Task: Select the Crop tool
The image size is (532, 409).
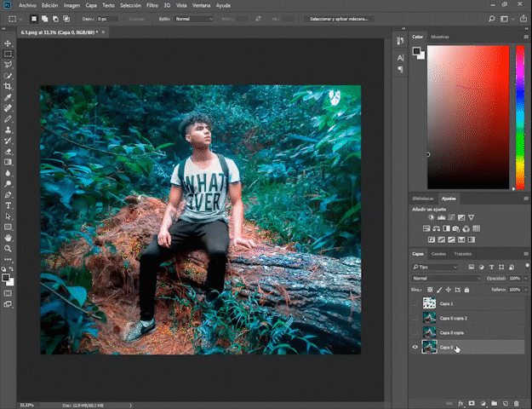Action: [9, 86]
